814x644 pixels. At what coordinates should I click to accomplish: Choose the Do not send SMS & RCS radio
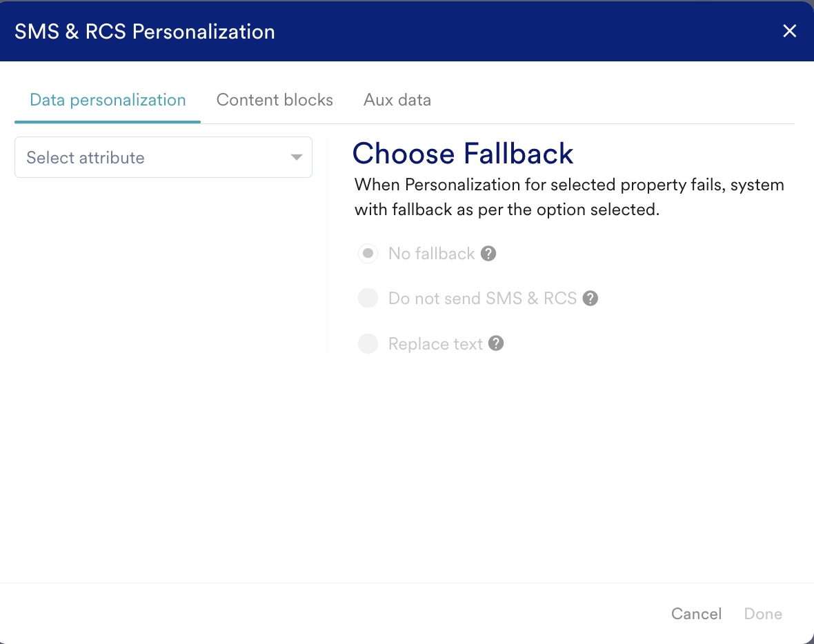pos(368,299)
